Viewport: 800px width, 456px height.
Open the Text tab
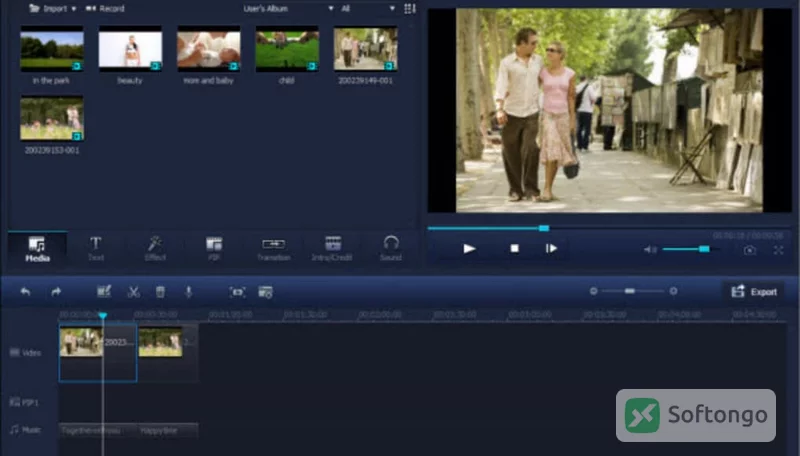point(96,249)
